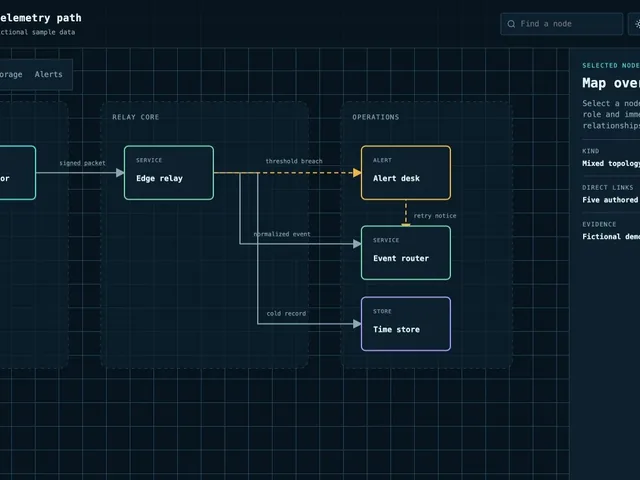Click the 'normalized event' edge label
This screenshot has height=480, width=640.
click(282, 234)
